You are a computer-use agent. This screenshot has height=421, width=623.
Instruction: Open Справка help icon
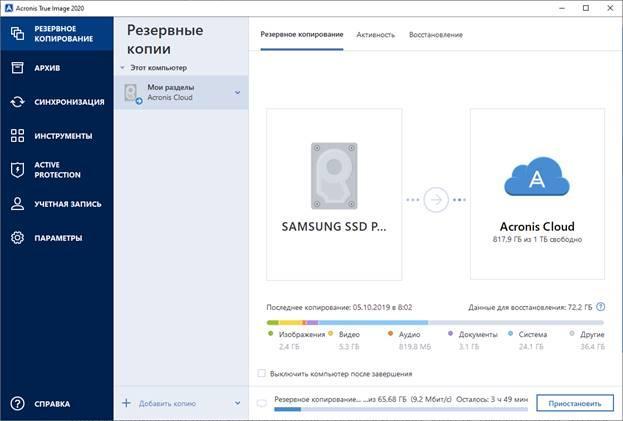point(17,404)
